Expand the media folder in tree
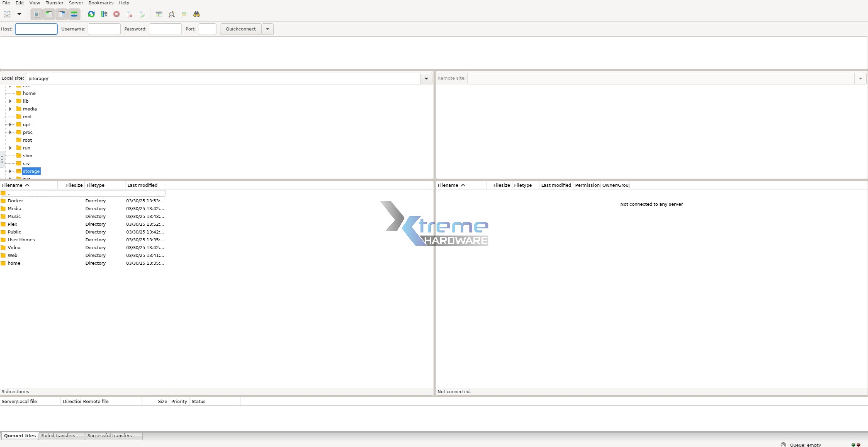 pos(10,109)
